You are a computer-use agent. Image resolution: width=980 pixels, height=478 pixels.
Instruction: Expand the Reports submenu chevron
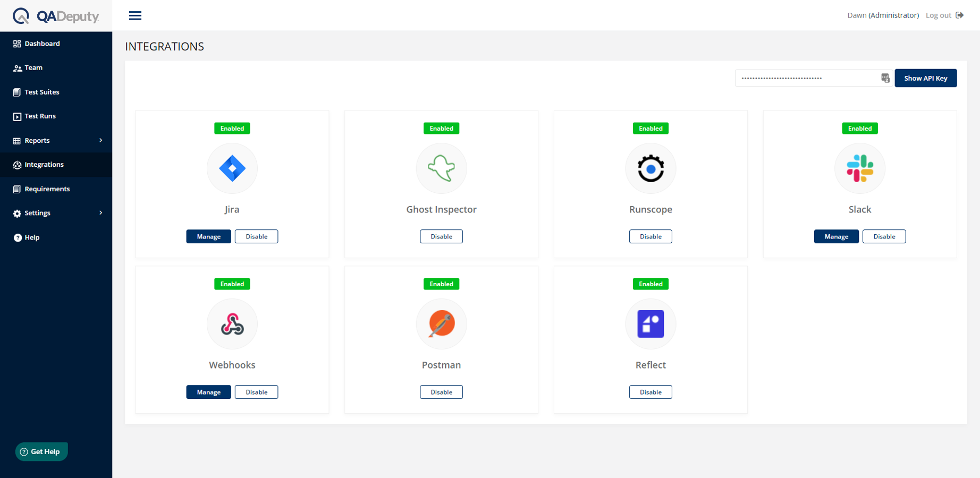100,140
